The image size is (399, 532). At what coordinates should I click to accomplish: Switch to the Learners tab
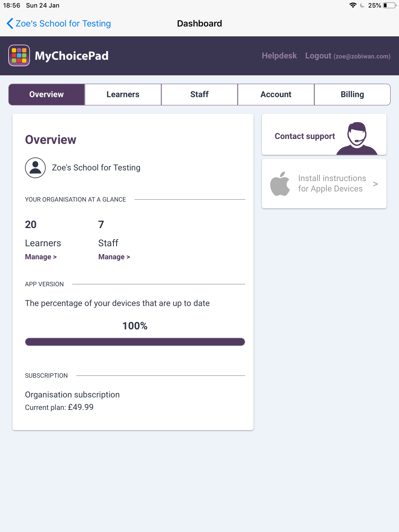123,95
